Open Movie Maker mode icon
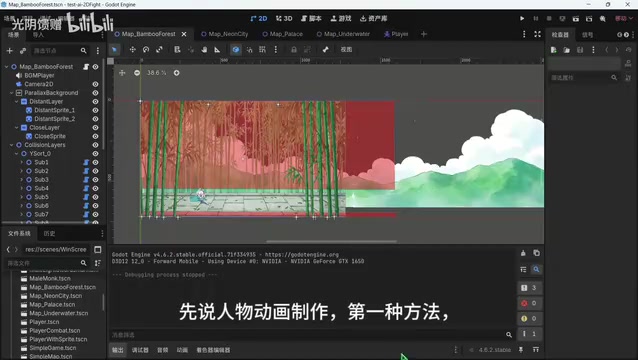This screenshot has width=638, height=360. click(603, 18)
